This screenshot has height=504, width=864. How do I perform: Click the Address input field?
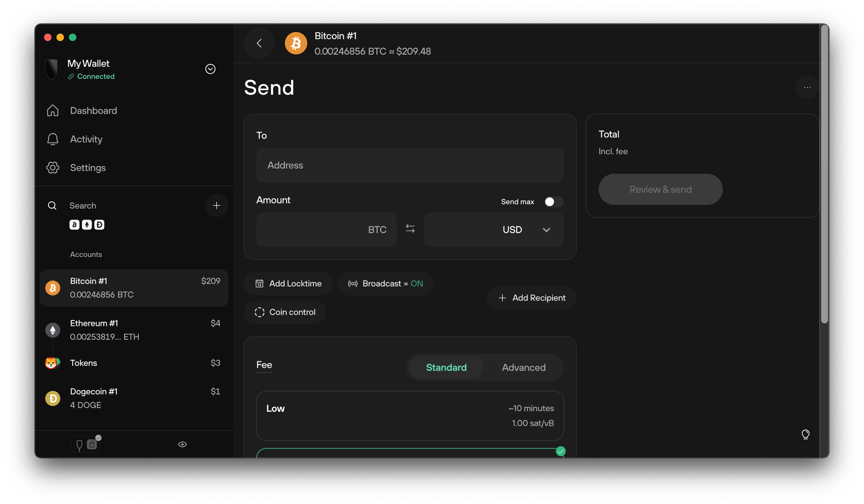410,165
